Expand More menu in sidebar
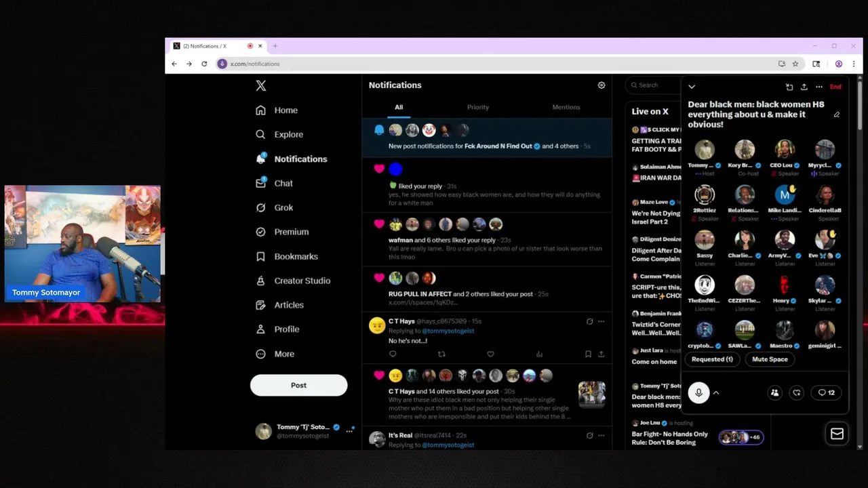The height and width of the screenshot is (488, 868). (x=275, y=354)
